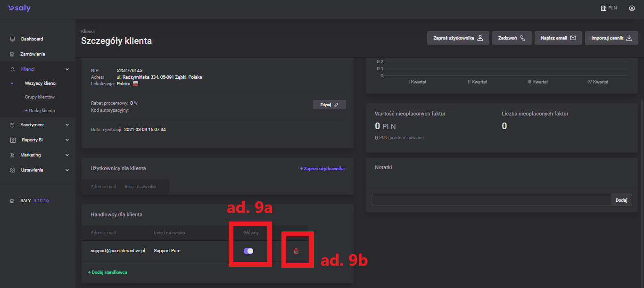Click the PLN currency selector
Screen dimensions: 644x288
coord(609,8)
